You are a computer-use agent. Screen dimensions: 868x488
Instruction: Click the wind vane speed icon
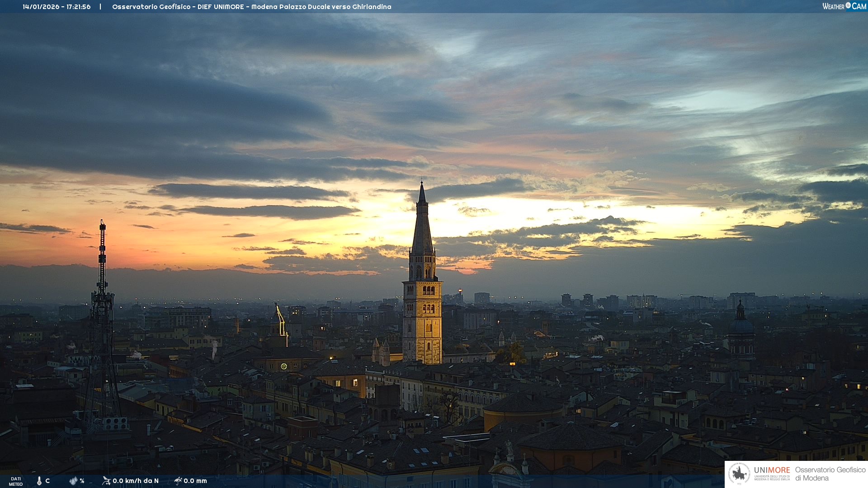click(x=106, y=480)
